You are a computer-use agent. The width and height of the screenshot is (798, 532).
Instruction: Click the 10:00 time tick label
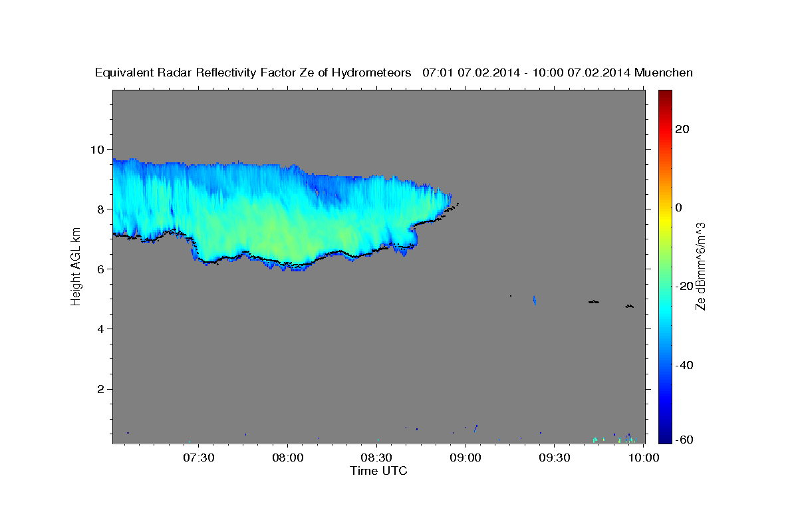click(644, 458)
